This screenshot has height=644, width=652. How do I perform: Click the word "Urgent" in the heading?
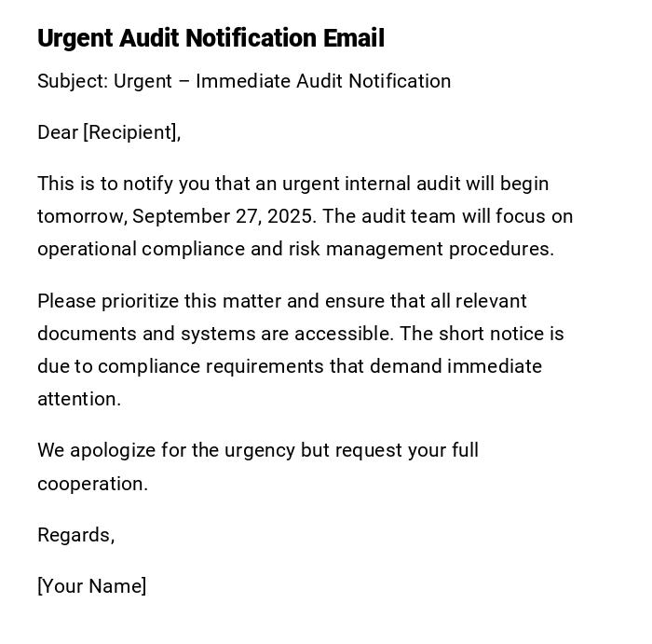[x=75, y=38]
